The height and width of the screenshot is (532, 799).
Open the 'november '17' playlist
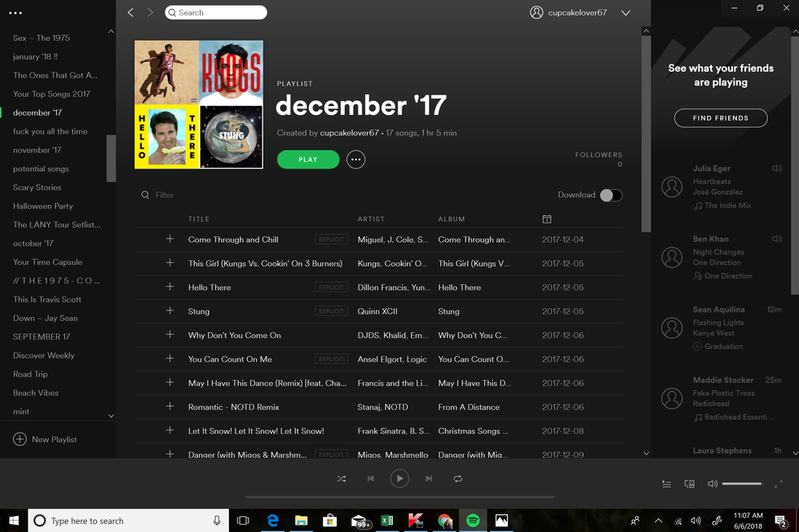pyautogui.click(x=38, y=150)
